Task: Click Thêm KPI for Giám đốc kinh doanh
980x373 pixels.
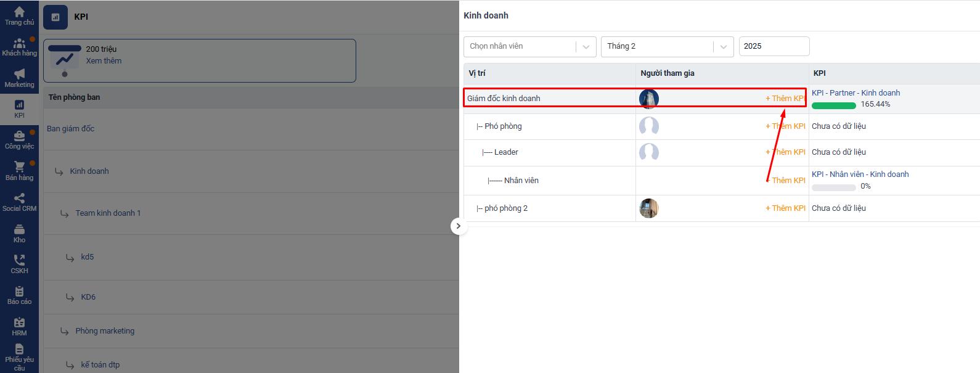Action: pos(785,99)
